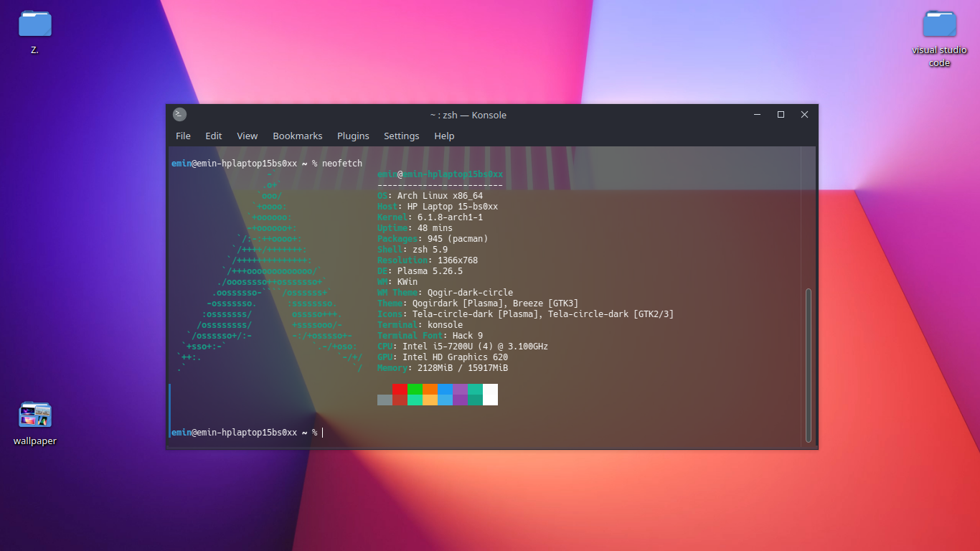Maximize the Konsole window
The image size is (980, 551).
781,115
